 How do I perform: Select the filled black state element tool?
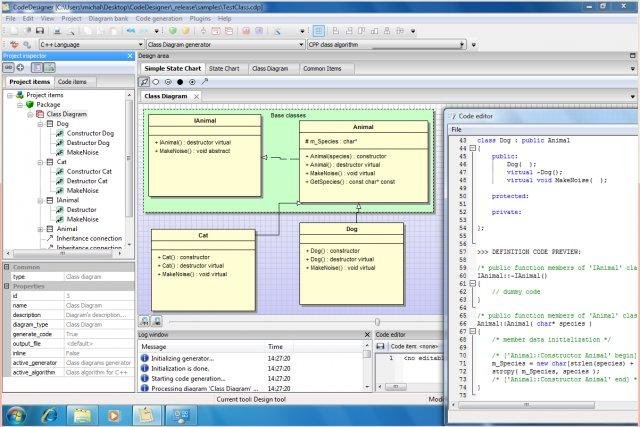(x=179, y=82)
